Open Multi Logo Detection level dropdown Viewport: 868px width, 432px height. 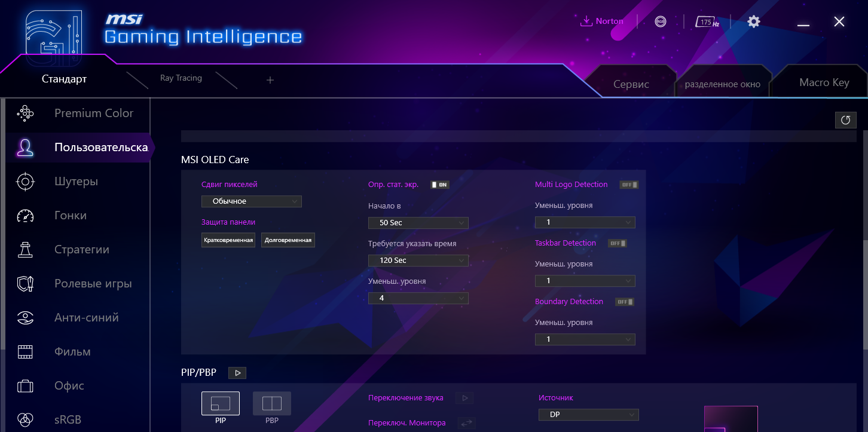point(585,222)
